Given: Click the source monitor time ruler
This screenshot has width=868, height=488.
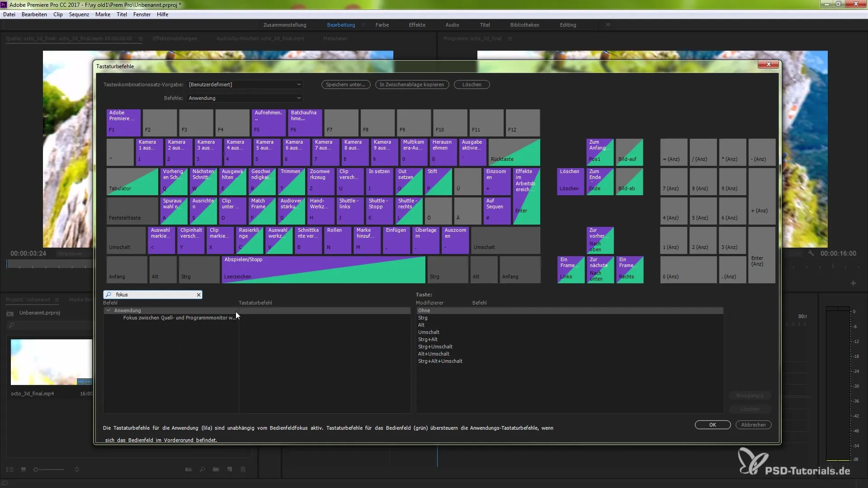Looking at the screenshot, I should [50, 265].
